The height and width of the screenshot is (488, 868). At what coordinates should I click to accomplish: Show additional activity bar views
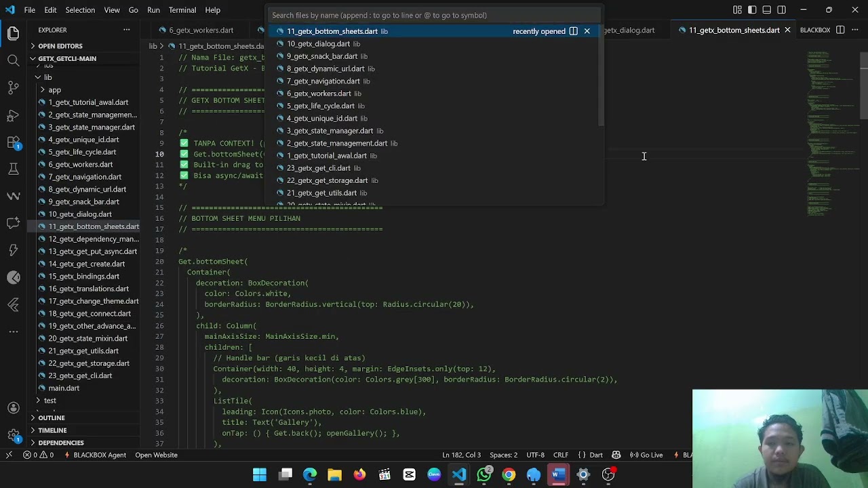[x=13, y=331]
